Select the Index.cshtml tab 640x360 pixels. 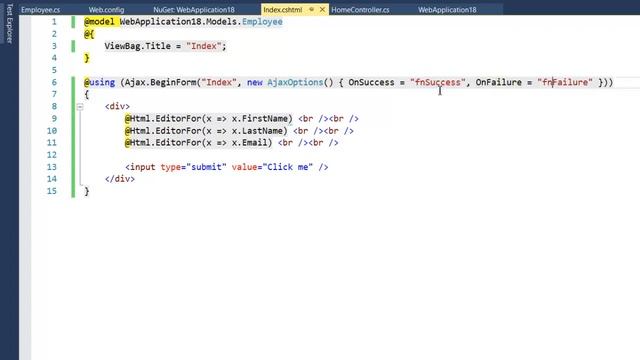(282, 9)
